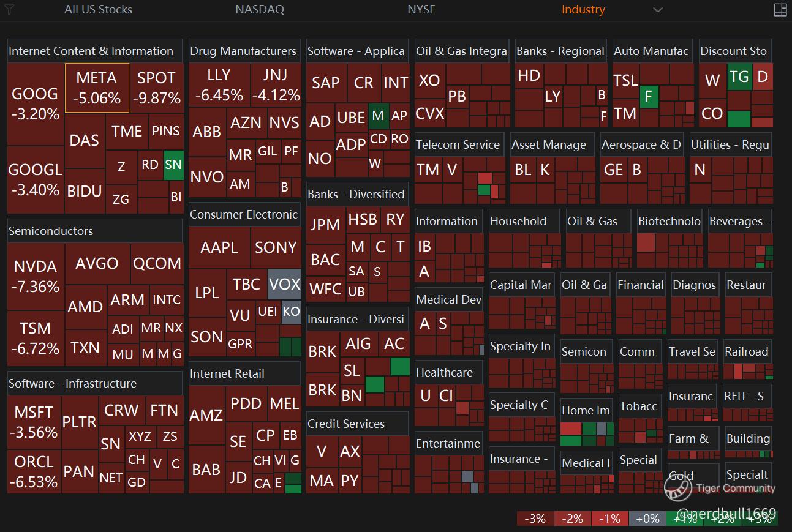The width and height of the screenshot is (792, 532).
Task: Open the Banks - Diversified sector header
Action: pos(358,194)
